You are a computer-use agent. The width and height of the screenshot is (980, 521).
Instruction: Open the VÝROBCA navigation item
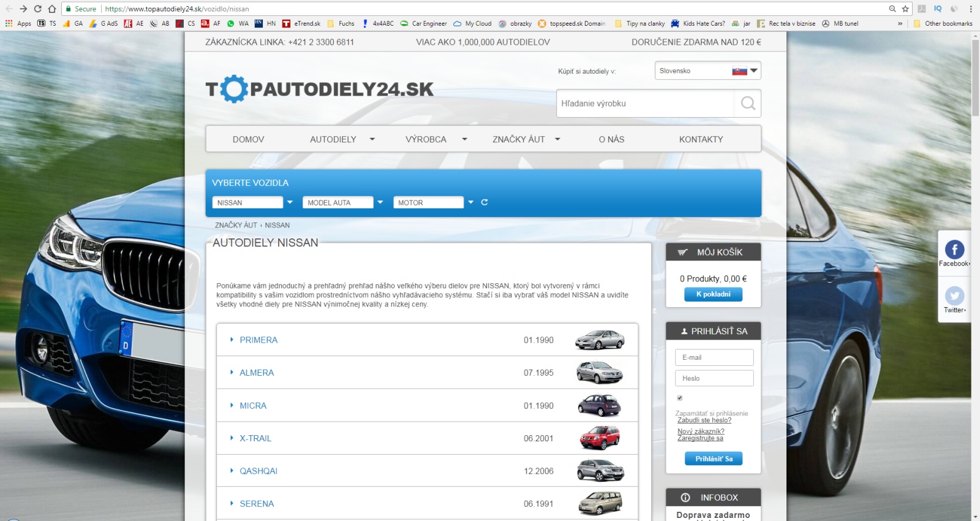426,139
